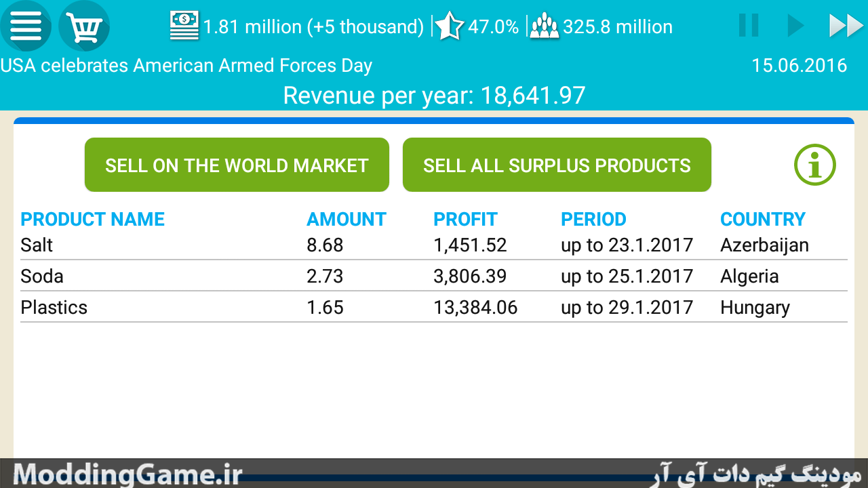Select the Plastics trade row
This screenshot has height=488, width=868.
pos(434,307)
